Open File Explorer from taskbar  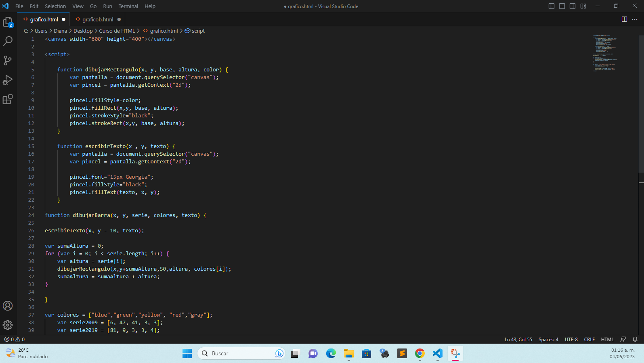pyautogui.click(x=349, y=353)
